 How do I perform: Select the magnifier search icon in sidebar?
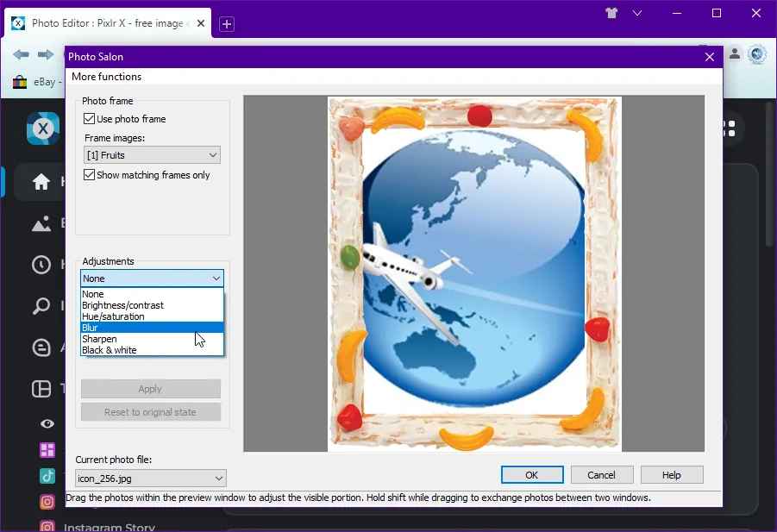click(x=41, y=306)
